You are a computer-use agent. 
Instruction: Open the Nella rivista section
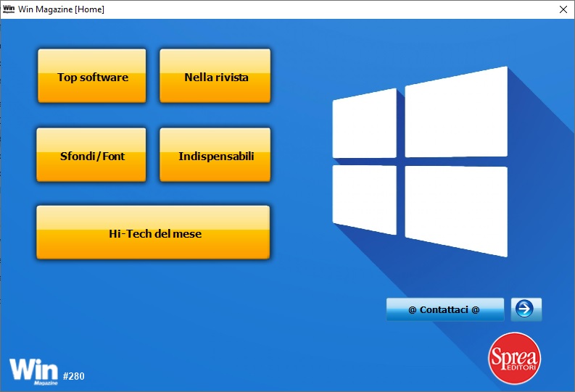coord(215,76)
